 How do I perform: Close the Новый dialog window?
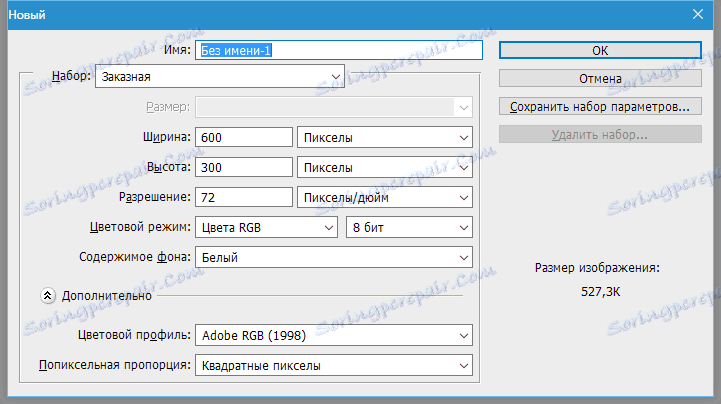(x=698, y=15)
